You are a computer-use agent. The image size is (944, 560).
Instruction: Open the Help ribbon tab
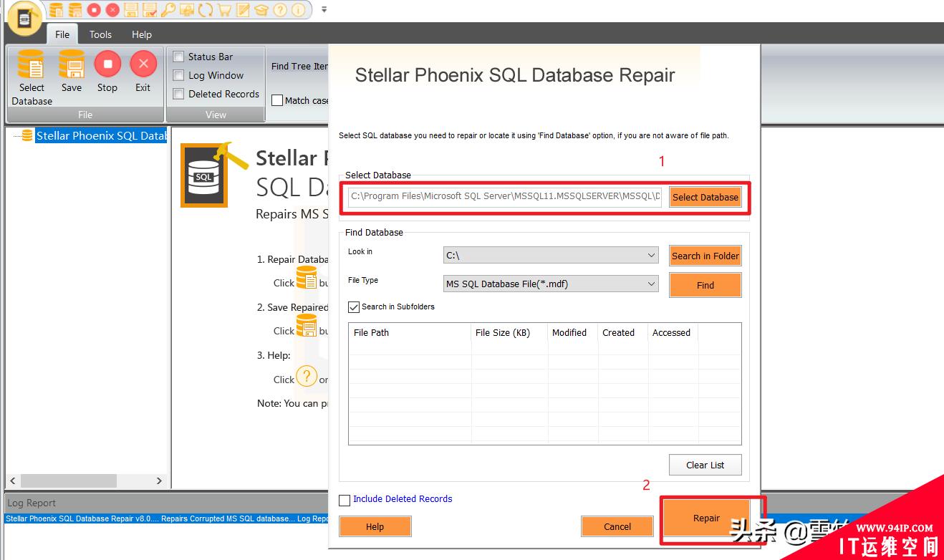[x=142, y=34]
